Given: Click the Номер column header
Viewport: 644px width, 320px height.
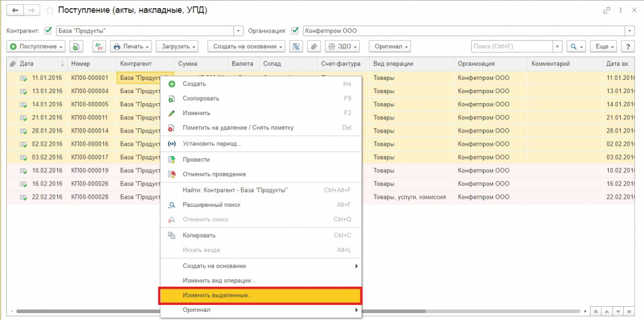Looking at the screenshot, I should click(x=92, y=63).
